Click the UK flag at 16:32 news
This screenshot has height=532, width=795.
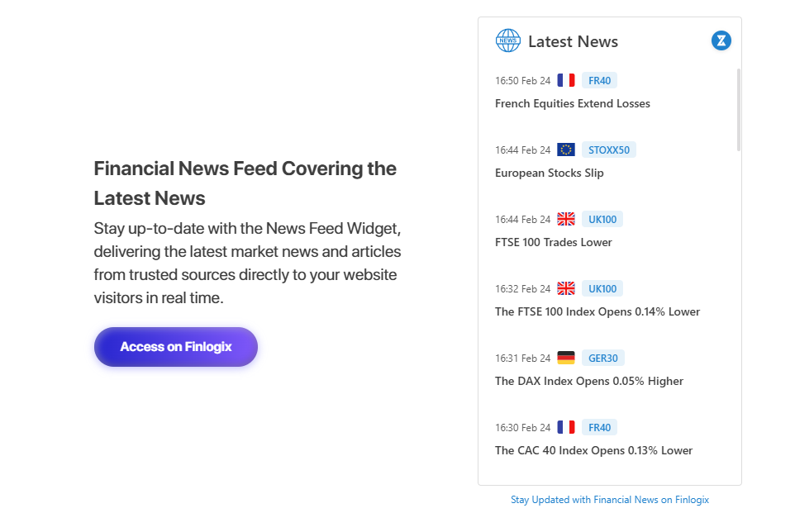click(566, 288)
